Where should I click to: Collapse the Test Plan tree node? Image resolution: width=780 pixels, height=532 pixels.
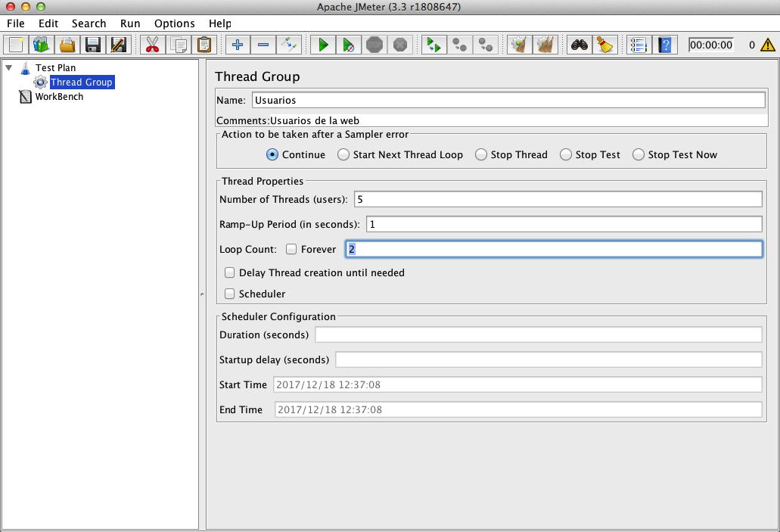9,67
